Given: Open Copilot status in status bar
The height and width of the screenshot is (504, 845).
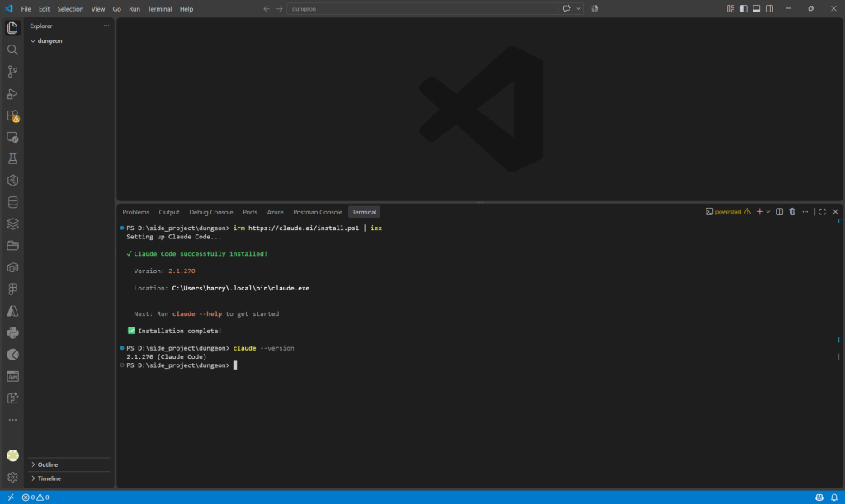Looking at the screenshot, I should pos(819,497).
